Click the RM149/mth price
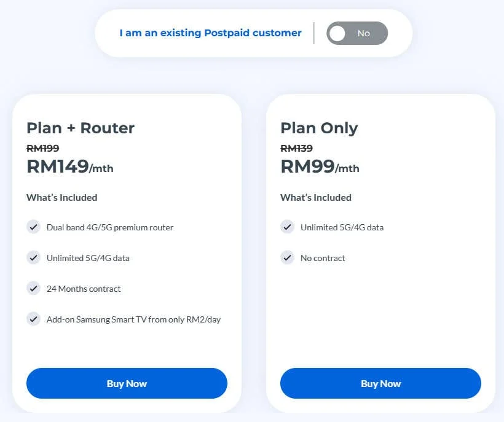The width and height of the screenshot is (504, 422). point(69,166)
